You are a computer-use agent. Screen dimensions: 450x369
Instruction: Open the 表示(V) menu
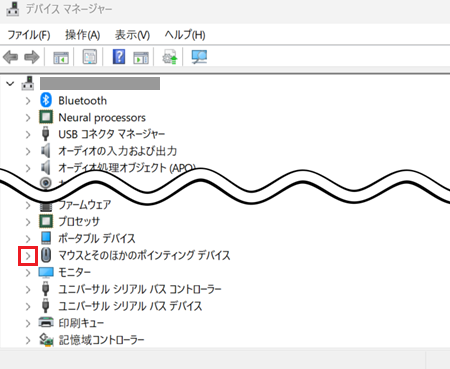(x=132, y=35)
